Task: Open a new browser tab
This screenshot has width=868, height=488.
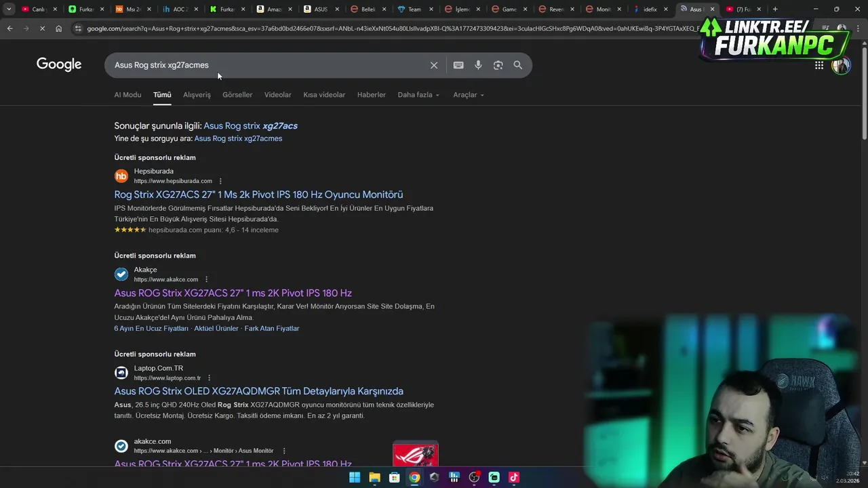Action: 775,9
